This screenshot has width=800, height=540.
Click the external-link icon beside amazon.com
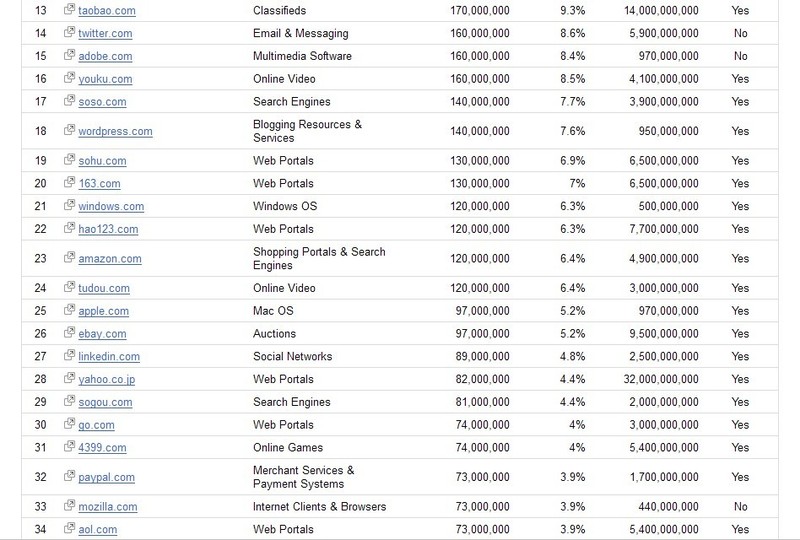click(x=69, y=258)
